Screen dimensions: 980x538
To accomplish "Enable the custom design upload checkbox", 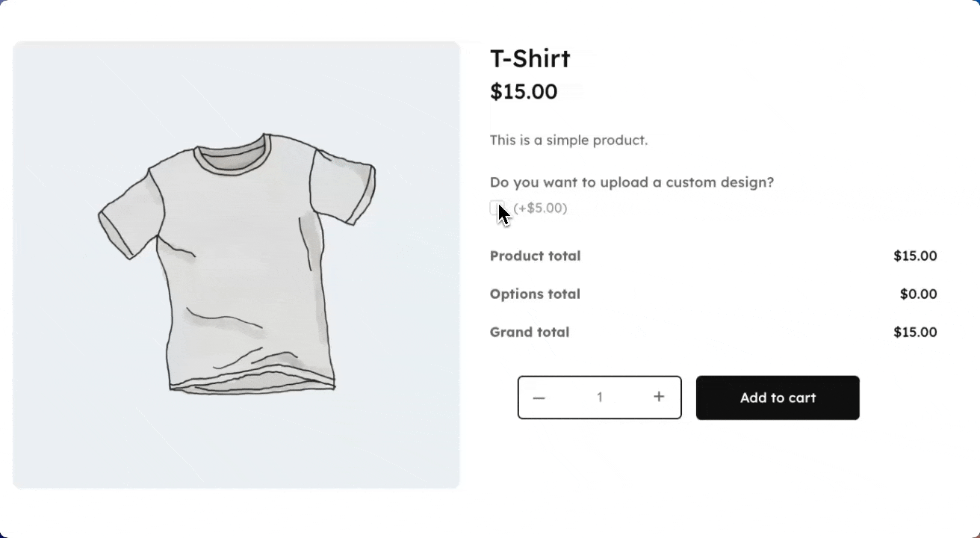I will 496,208.
